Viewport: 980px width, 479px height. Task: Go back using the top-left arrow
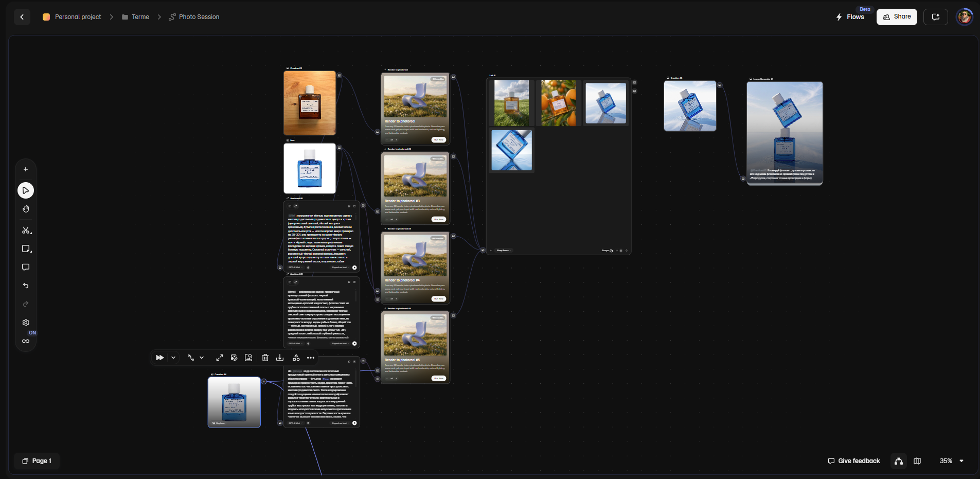pos(22,17)
